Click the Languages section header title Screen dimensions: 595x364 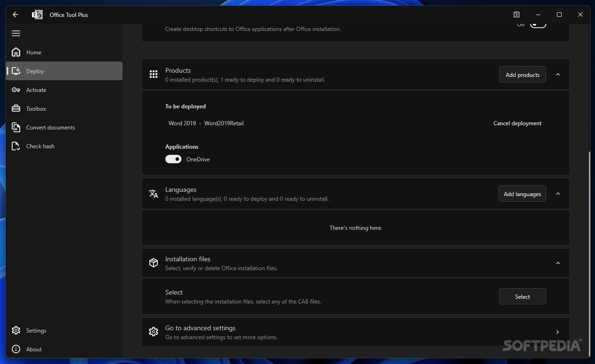coord(181,190)
